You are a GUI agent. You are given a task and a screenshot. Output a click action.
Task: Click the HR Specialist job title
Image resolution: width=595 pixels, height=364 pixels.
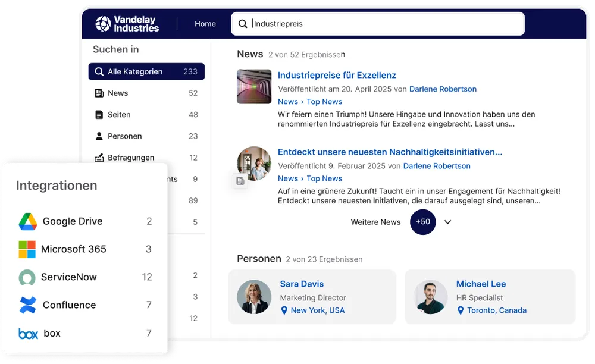click(480, 298)
